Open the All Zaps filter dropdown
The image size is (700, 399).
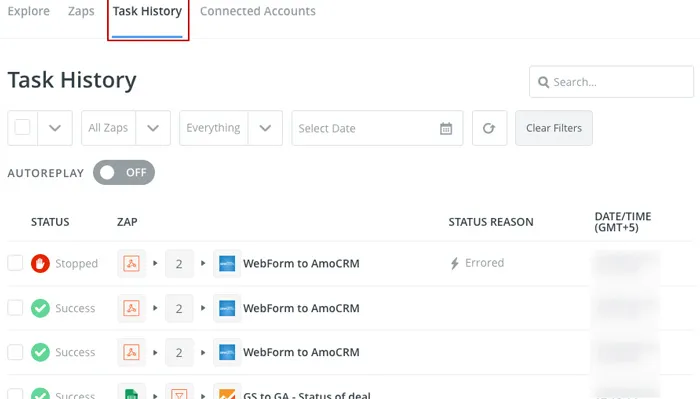point(126,128)
